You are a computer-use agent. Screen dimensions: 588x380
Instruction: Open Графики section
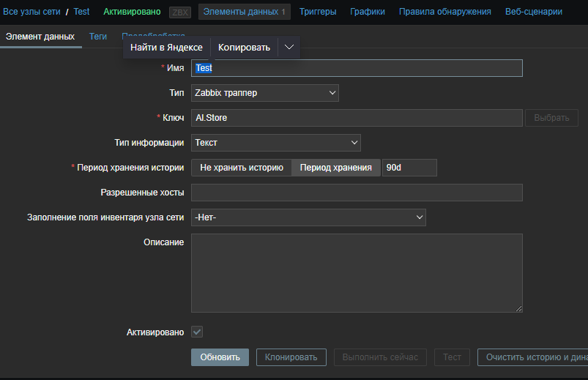pyautogui.click(x=368, y=12)
